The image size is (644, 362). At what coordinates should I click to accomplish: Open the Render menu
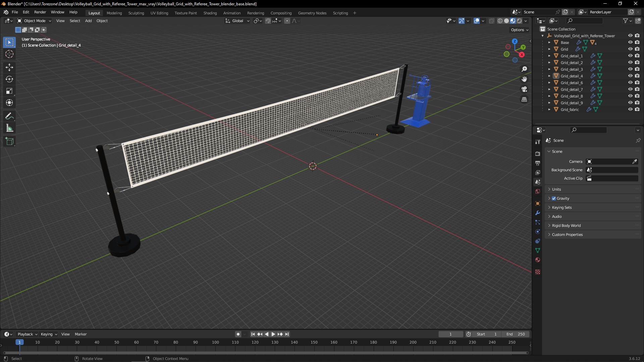tap(40, 12)
